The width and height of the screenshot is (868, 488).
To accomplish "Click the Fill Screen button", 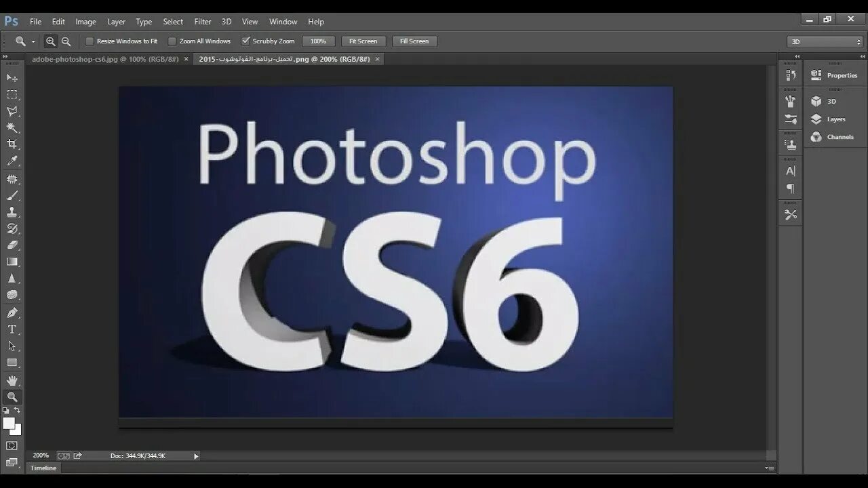I will 414,41.
